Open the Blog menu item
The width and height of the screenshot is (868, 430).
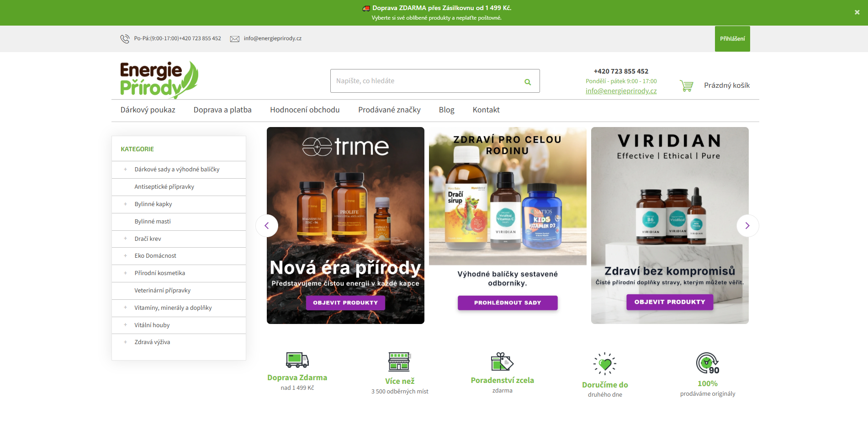[x=446, y=110]
